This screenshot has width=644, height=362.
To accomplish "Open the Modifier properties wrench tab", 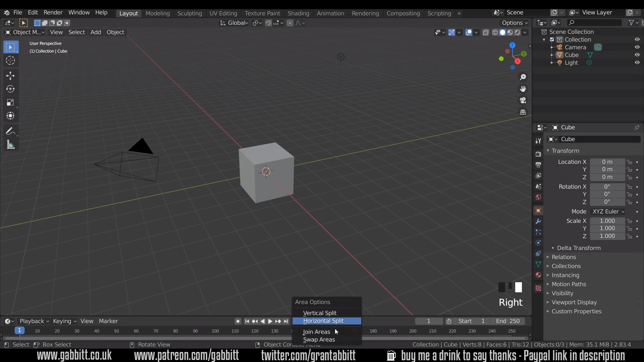I will tap(538, 221).
